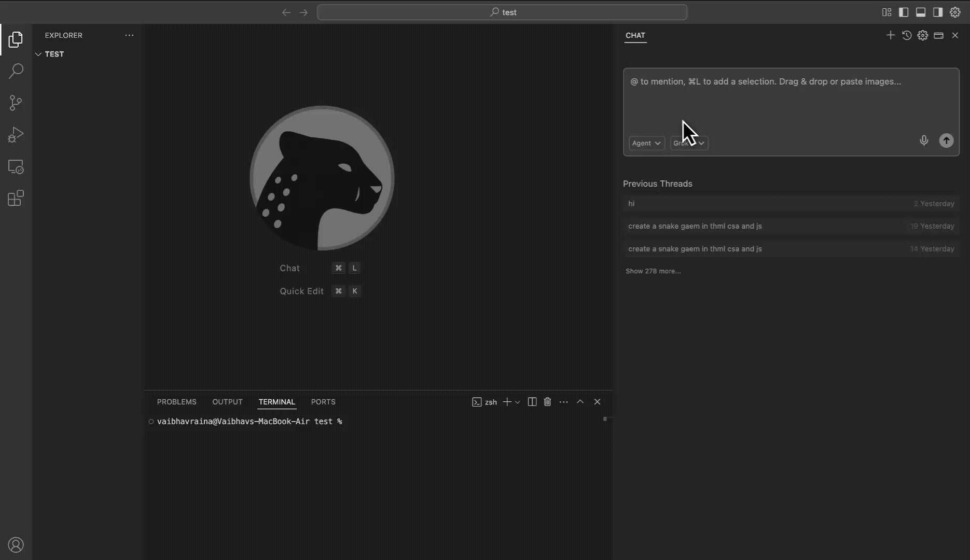Collapse the TEST folder in Explorer

coord(38,54)
